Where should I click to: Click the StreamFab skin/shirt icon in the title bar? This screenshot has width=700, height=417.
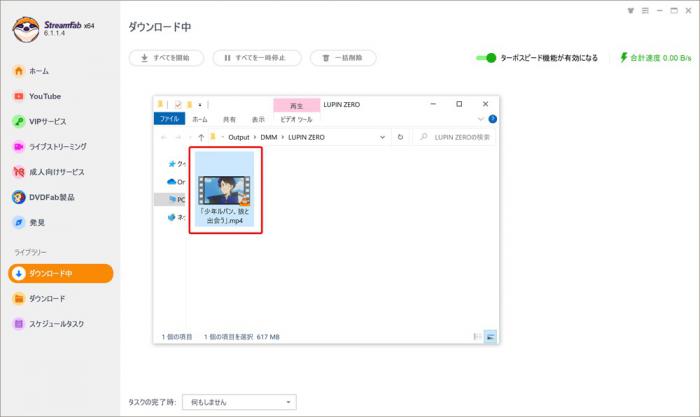[630, 11]
